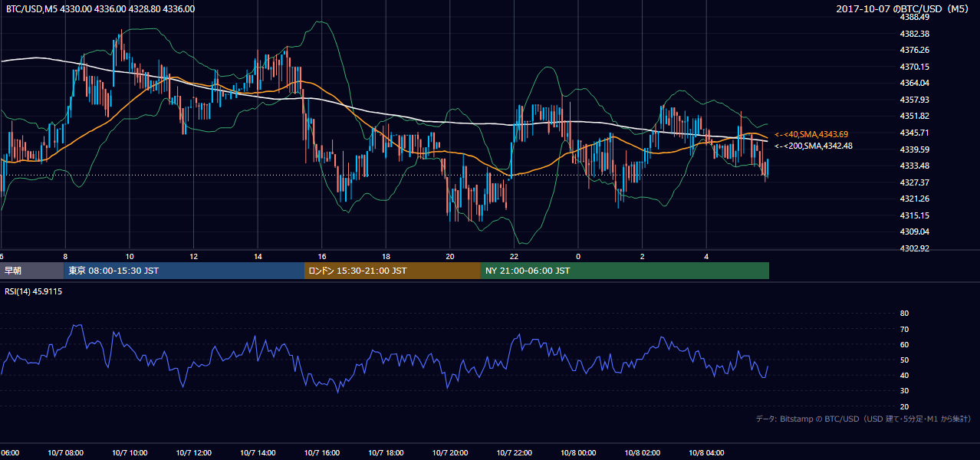Image resolution: width=980 pixels, height=460 pixels.
Task: Select price axis label 4321.26
Action: [915, 199]
